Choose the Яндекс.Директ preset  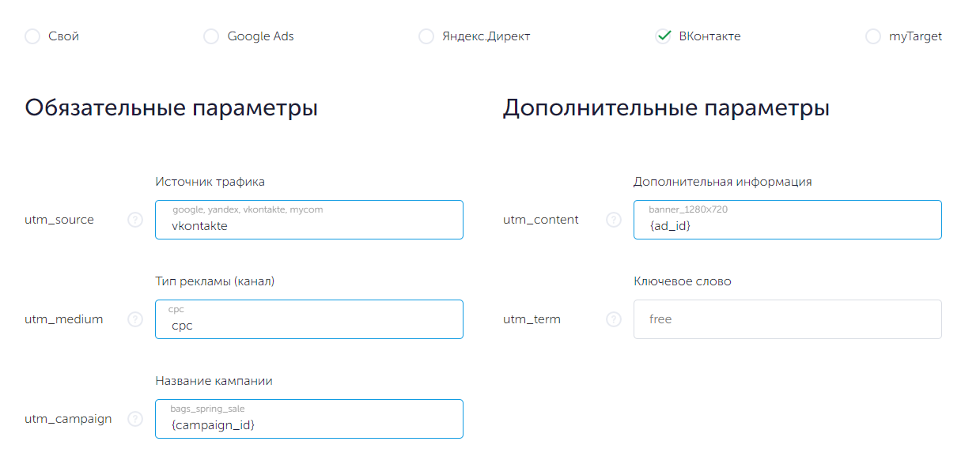coord(426,36)
